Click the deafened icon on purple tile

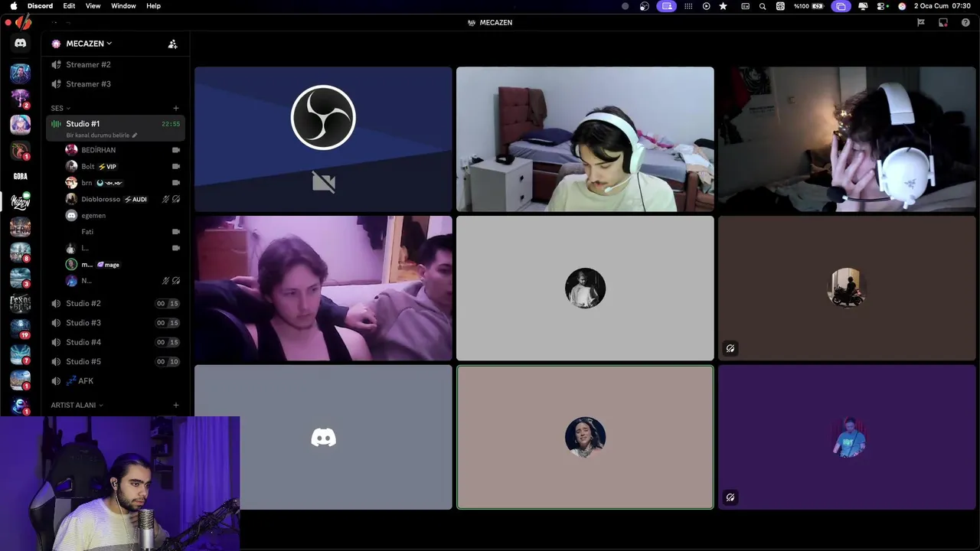tap(730, 497)
